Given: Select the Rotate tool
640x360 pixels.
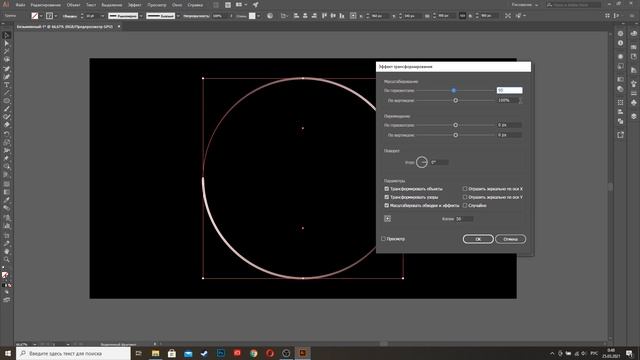Looking at the screenshot, I should click(7, 134).
